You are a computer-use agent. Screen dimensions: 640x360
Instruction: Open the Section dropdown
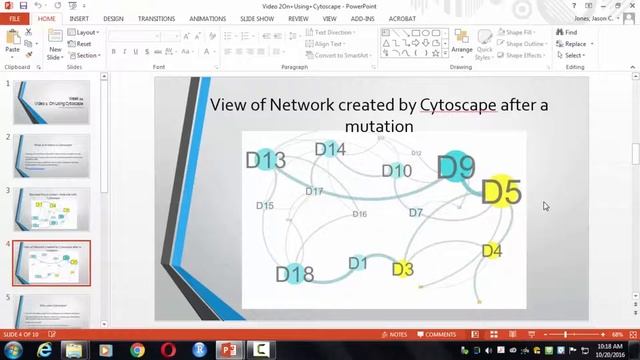click(85, 55)
